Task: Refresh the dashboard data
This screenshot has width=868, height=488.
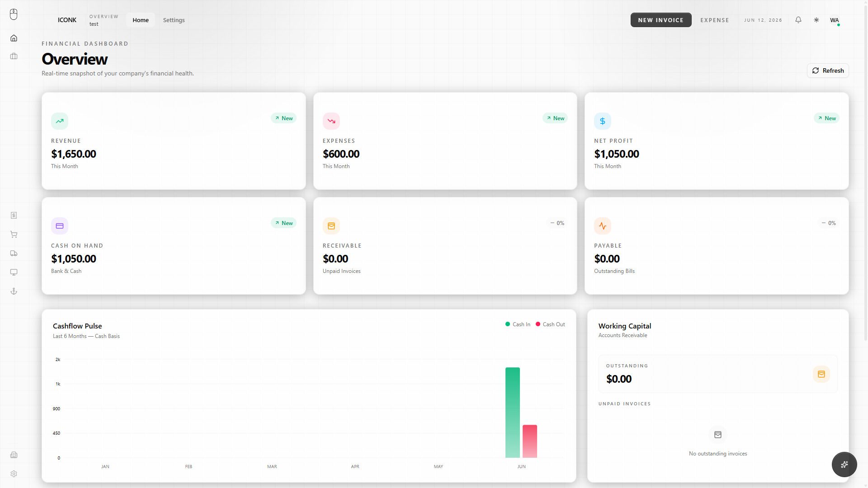Action: pos(828,70)
